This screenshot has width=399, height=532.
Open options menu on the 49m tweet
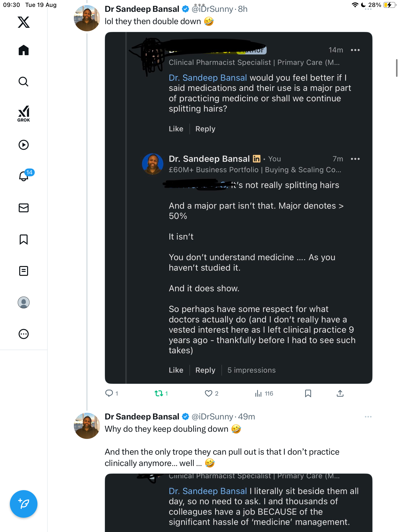click(368, 417)
